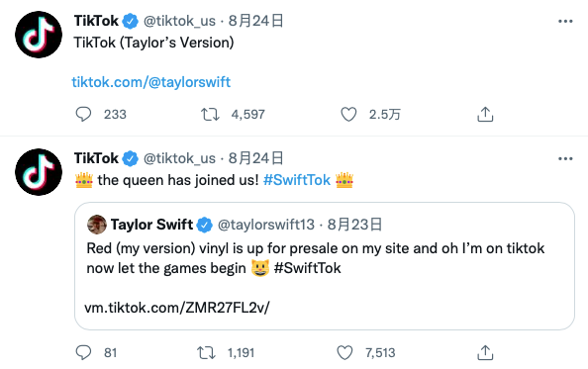This screenshot has height=369, width=588.
Task: Open second tweet's TikTok profile avatar
Action: [x=39, y=172]
